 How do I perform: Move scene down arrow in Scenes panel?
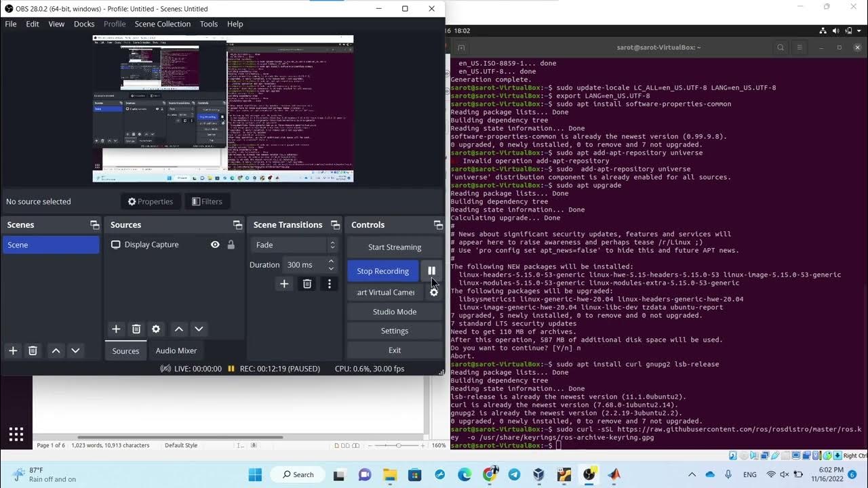click(x=75, y=350)
